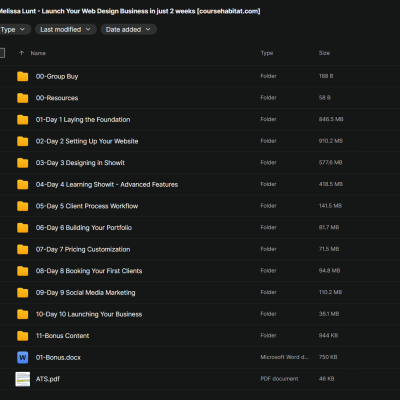Select 04-Day 4 Learning Showit - Advanced Features

(x=107, y=184)
